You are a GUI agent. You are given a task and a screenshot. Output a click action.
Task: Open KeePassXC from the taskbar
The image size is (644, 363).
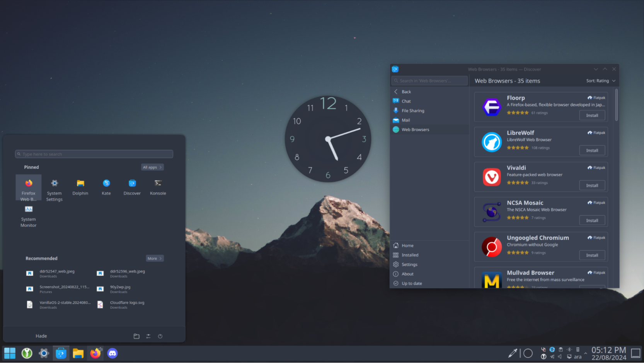coord(27,353)
